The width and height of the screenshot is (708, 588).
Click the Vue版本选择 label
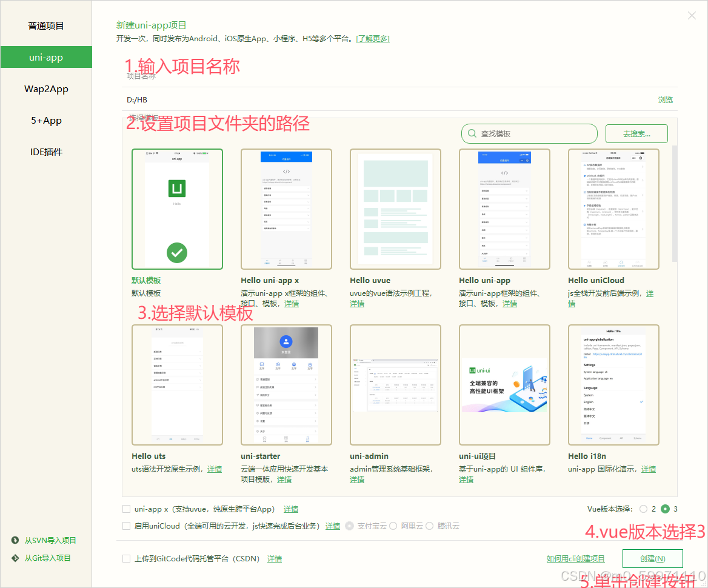tap(610, 509)
